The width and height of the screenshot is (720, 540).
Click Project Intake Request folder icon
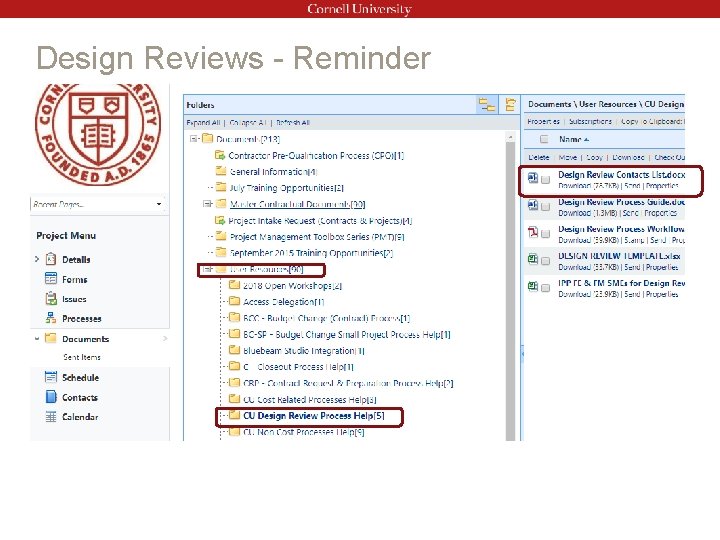click(220, 220)
